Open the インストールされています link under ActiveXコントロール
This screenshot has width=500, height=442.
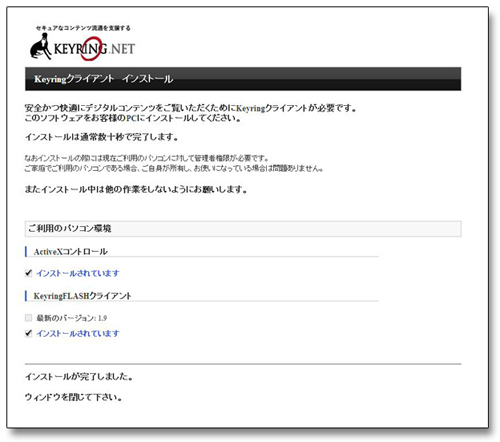click(x=78, y=273)
